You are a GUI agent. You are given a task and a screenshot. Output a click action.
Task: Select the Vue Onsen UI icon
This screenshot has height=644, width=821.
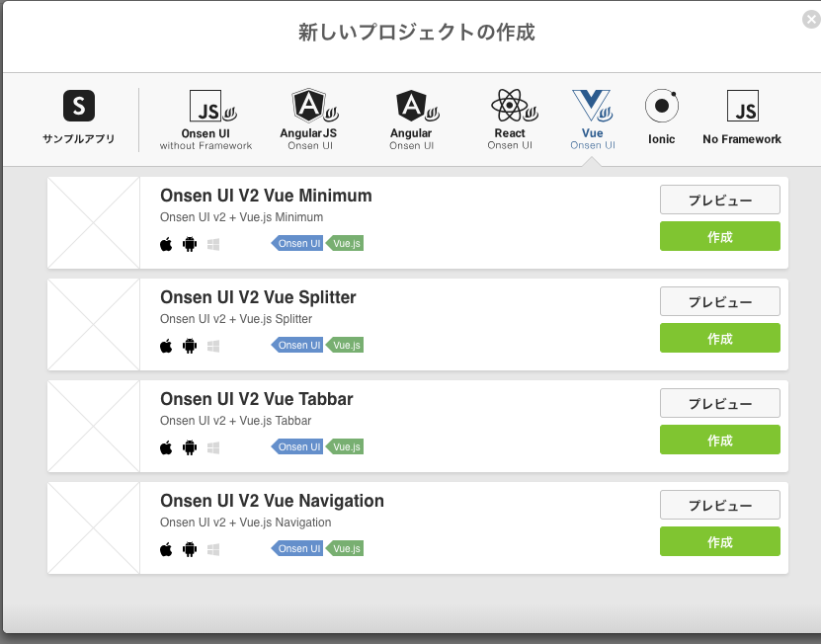click(x=593, y=106)
